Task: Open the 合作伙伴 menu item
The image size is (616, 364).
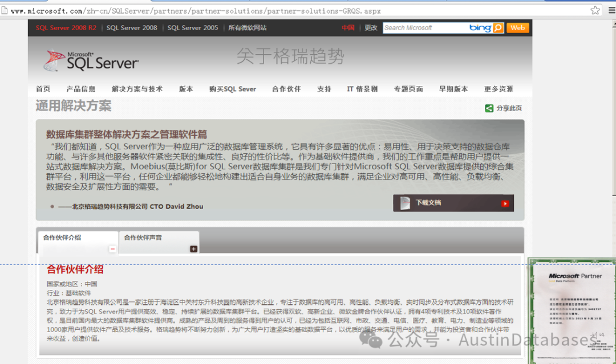Action: pos(286,89)
